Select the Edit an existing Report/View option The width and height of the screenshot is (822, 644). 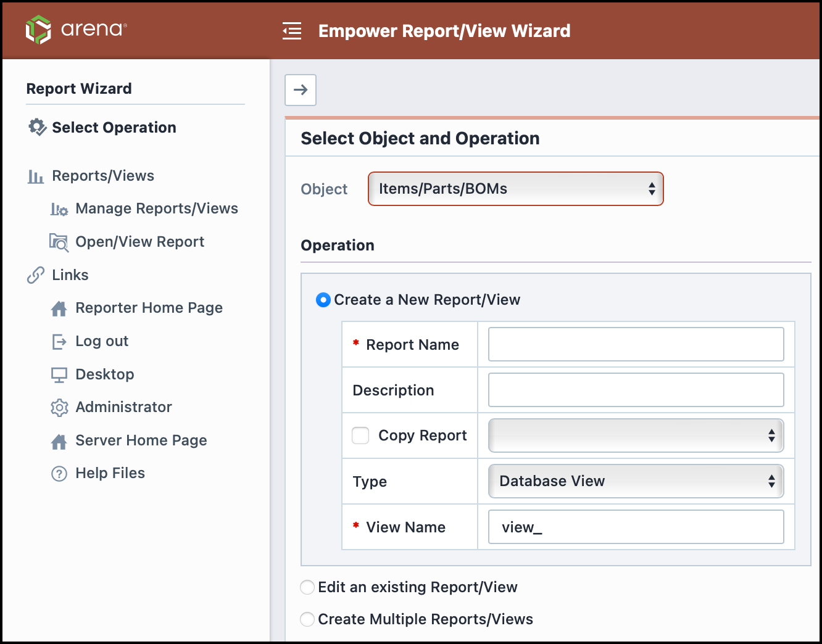pos(307,587)
